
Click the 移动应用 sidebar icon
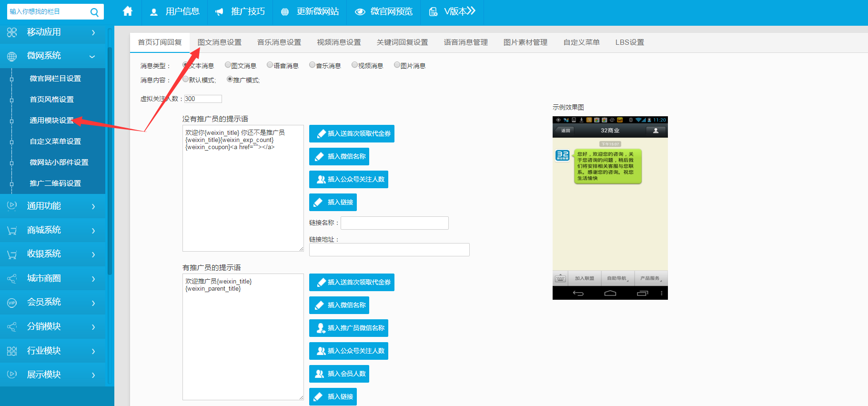pos(12,32)
